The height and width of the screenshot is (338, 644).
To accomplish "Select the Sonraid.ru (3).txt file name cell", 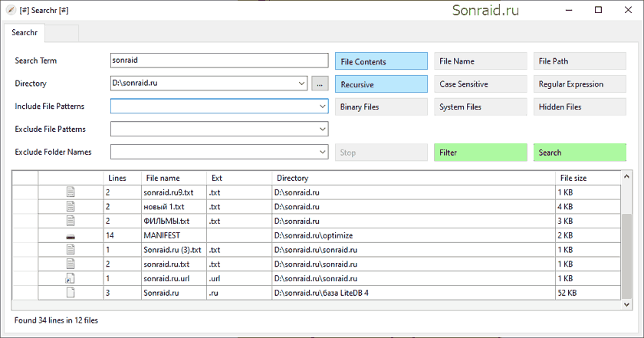I will pyautogui.click(x=174, y=250).
